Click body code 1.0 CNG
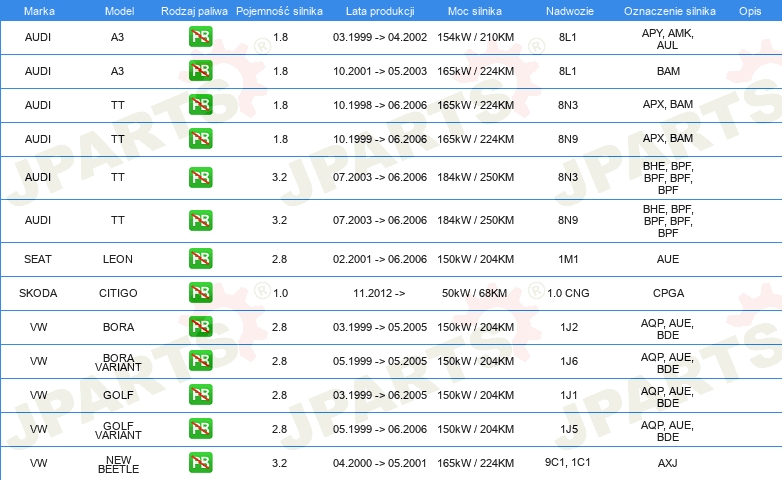Image resolution: width=782 pixels, height=480 pixels. point(568,293)
